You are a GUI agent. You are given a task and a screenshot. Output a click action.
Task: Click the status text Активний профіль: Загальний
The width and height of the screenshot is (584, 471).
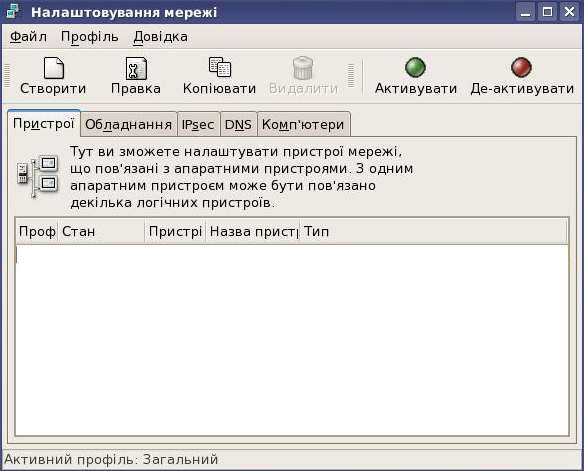click(x=111, y=459)
